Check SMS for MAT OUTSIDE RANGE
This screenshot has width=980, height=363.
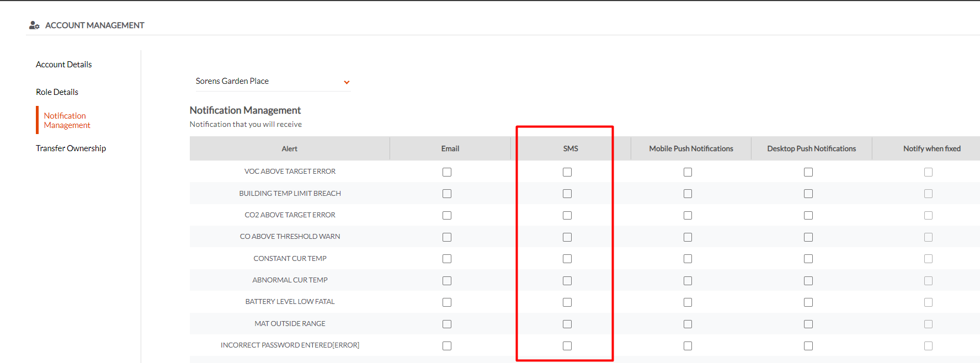click(x=567, y=324)
